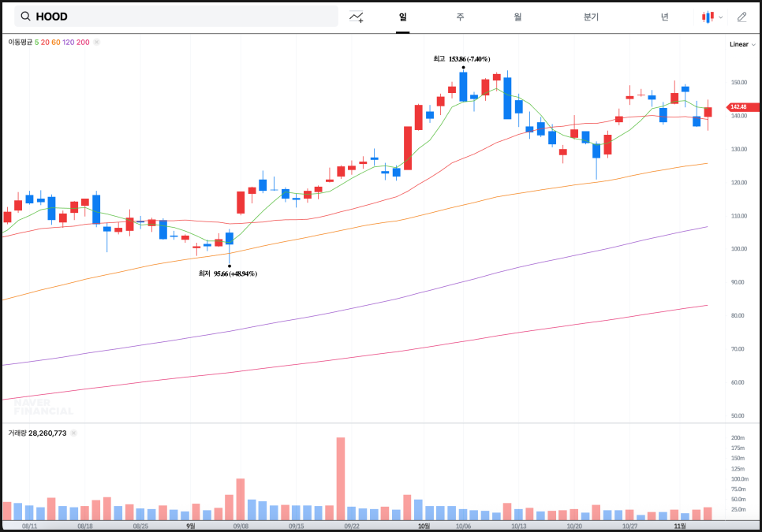The width and height of the screenshot is (762, 532).
Task: Toggle the 5-day moving average line
Action: 36,43
